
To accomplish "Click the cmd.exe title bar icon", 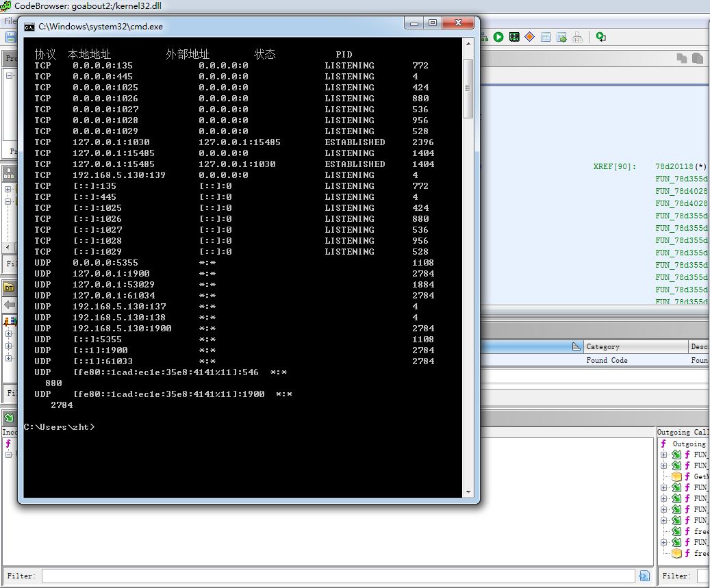I will point(29,27).
